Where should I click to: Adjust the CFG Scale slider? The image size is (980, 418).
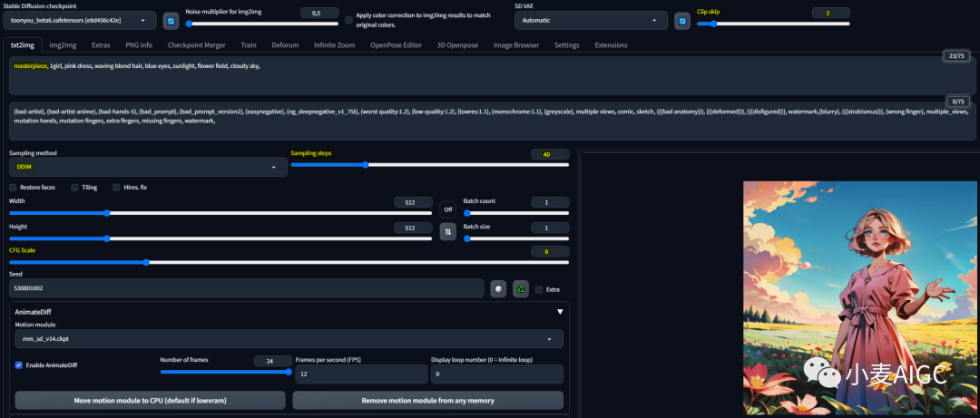pyautogui.click(x=289, y=262)
